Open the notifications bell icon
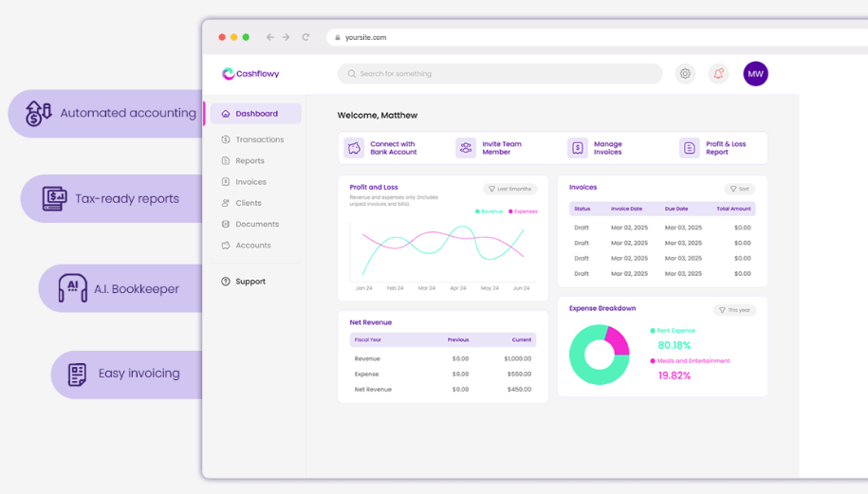 pyautogui.click(x=718, y=74)
